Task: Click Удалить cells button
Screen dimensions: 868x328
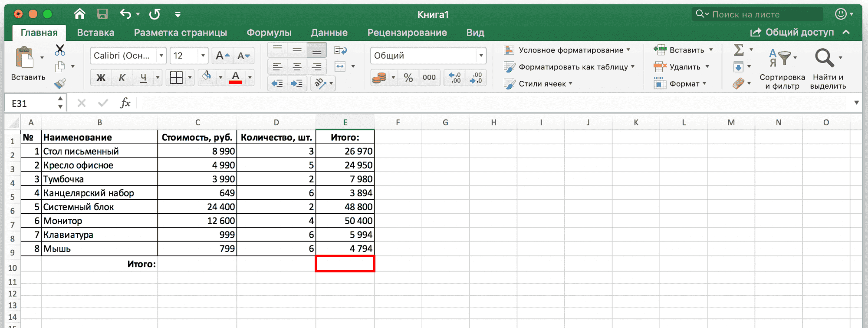Action: [x=681, y=67]
